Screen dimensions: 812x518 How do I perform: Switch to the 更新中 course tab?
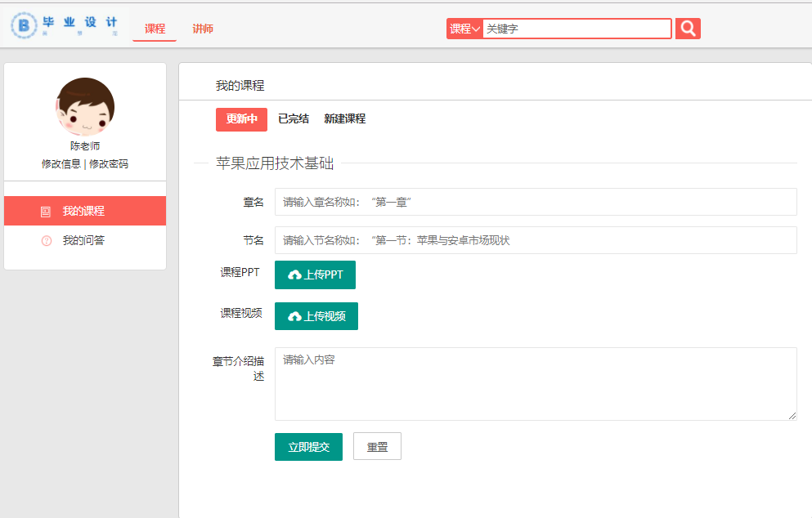point(241,119)
